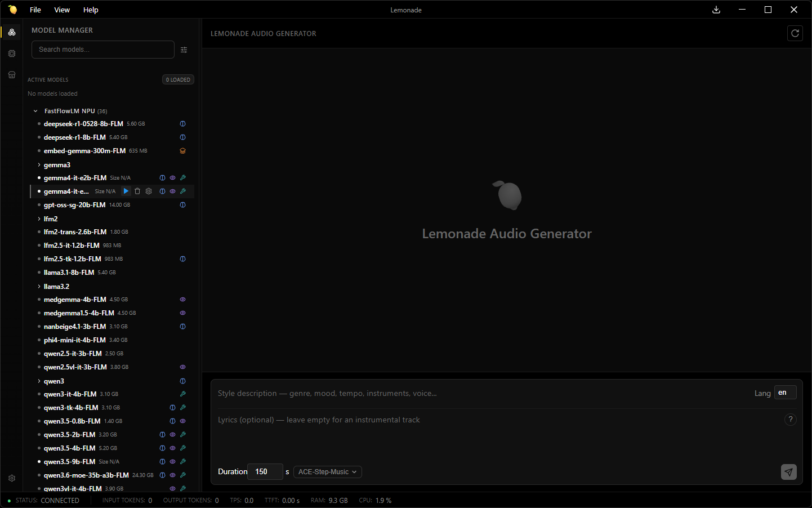The height and width of the screenshot is (508, 812).
Task: Click the wrench icon on qwen3-it-4b-FLM
Action: point(182,394)
